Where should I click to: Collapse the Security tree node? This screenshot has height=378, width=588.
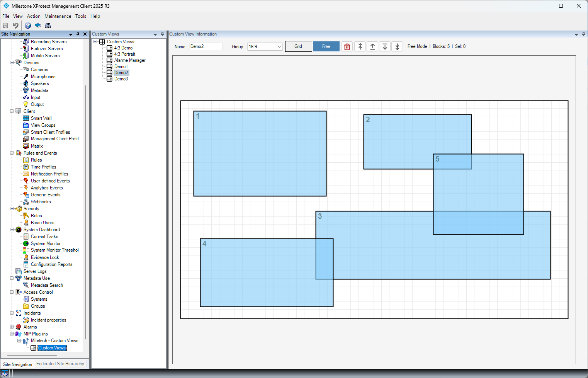point(12,209)
